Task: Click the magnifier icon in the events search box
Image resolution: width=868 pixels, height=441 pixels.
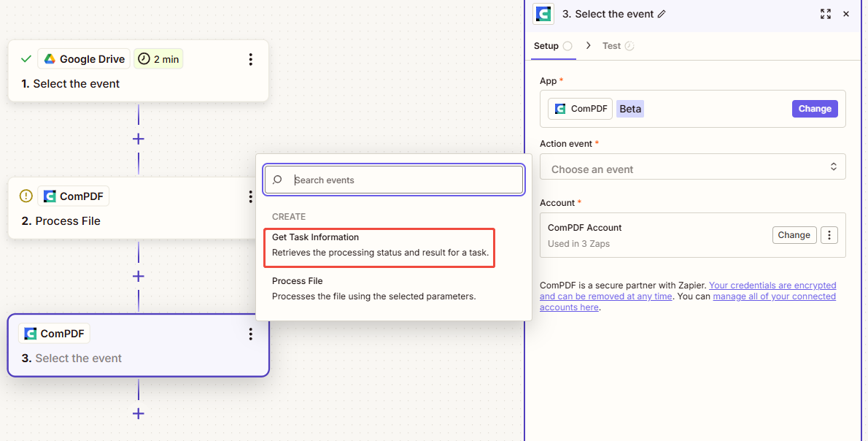Action: pyautogui.click(x=278, y=180)
